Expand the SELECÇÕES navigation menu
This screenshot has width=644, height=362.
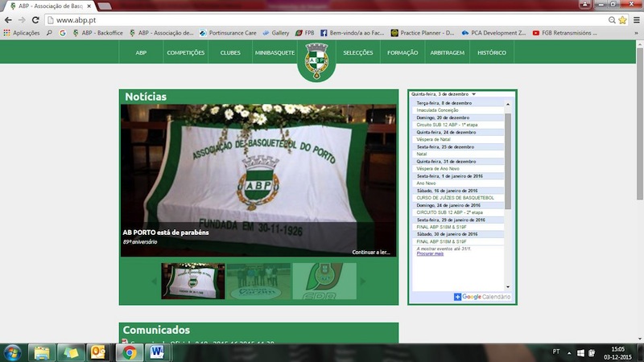click(x=357, y=52)
